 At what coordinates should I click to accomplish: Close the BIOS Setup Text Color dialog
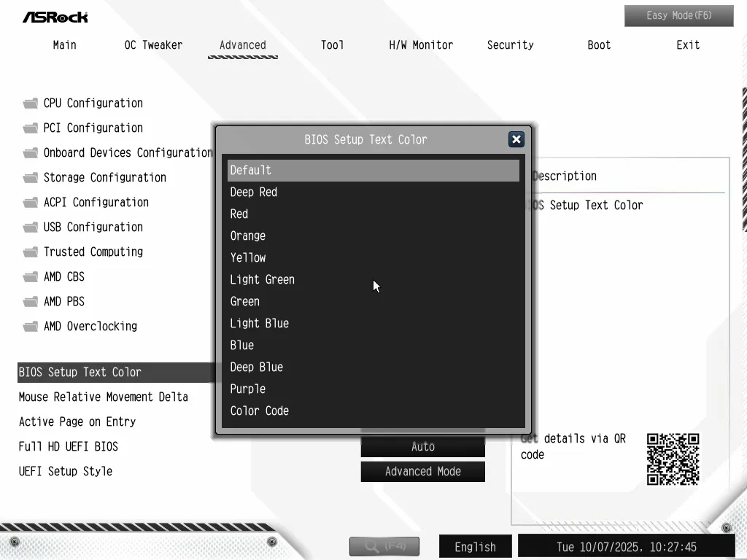point(516,139)
